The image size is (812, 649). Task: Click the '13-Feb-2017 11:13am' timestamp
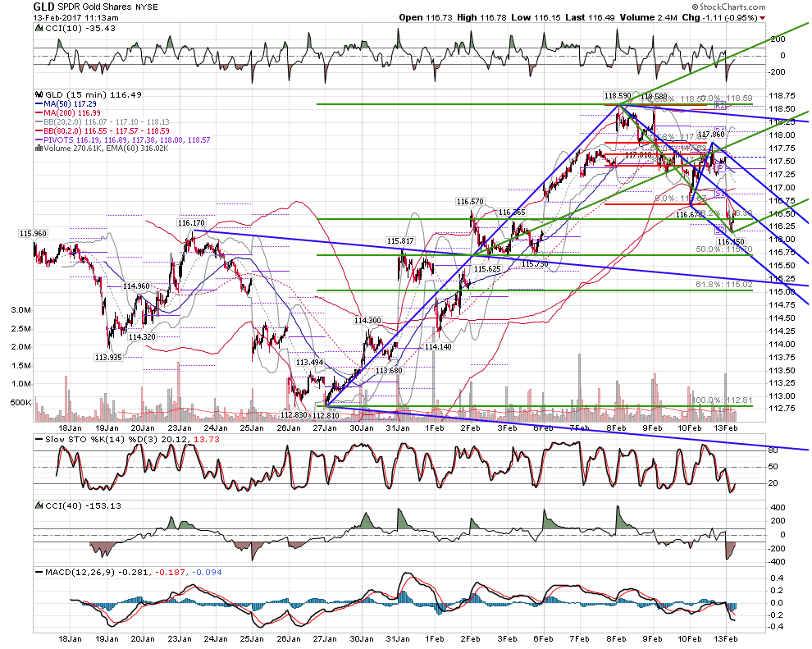[75, 17]
